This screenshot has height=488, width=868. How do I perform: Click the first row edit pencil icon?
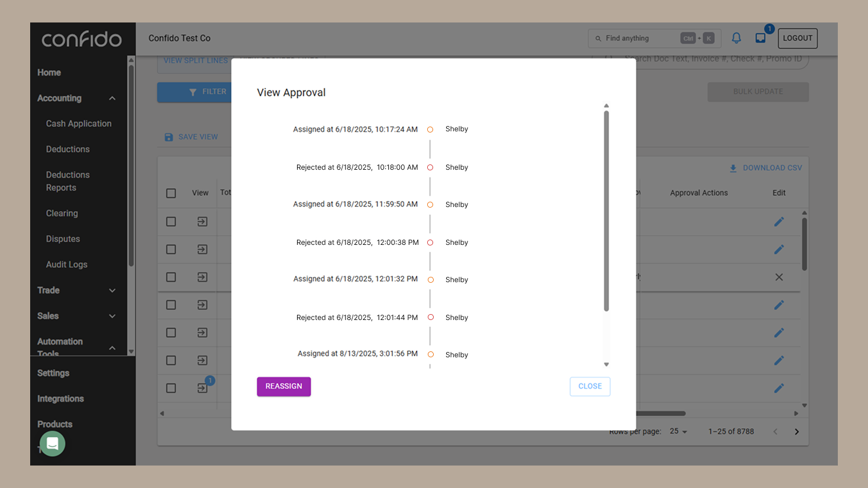(779, 221)
